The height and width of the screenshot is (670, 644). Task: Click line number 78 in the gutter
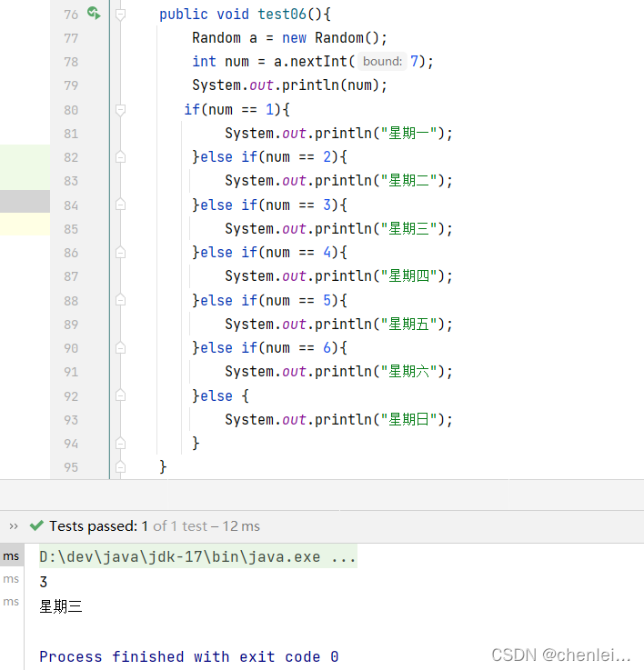(x=71, y=62)
